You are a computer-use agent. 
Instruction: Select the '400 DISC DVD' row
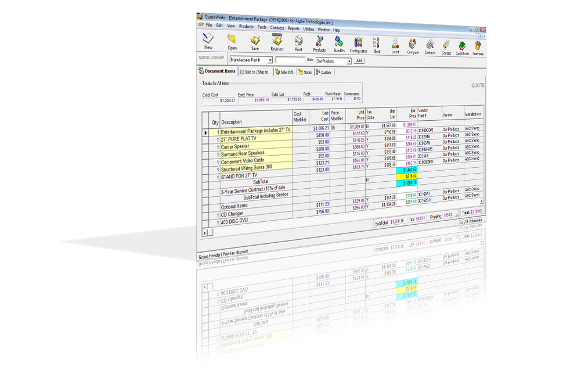[x=256, y=219]
